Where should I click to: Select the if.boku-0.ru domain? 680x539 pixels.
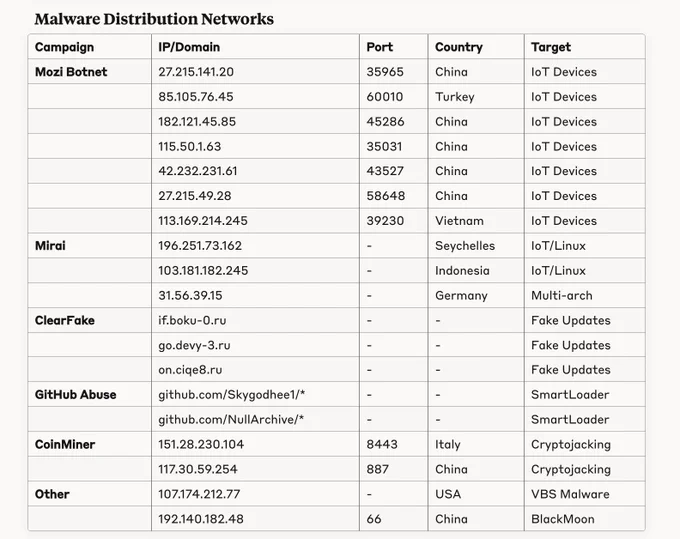click(x=192, y=320)
